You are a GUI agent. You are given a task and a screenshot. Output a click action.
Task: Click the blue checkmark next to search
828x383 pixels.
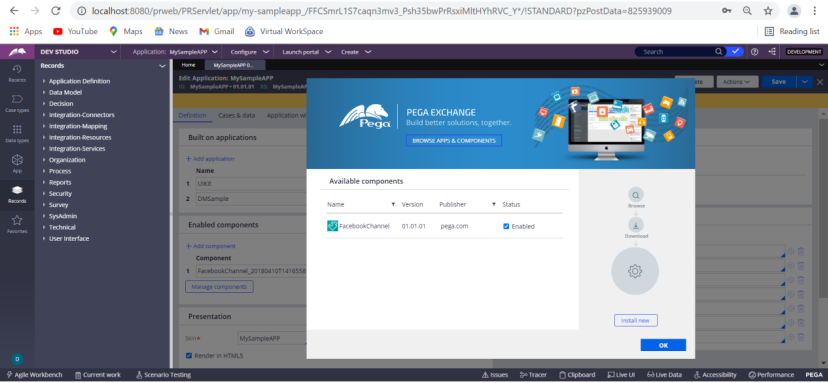point(735,52)
